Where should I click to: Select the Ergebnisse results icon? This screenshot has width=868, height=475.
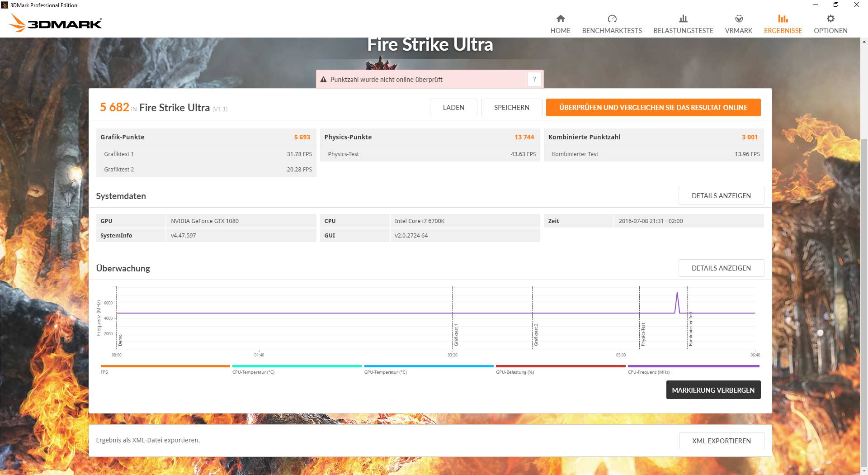coord(783,19)
